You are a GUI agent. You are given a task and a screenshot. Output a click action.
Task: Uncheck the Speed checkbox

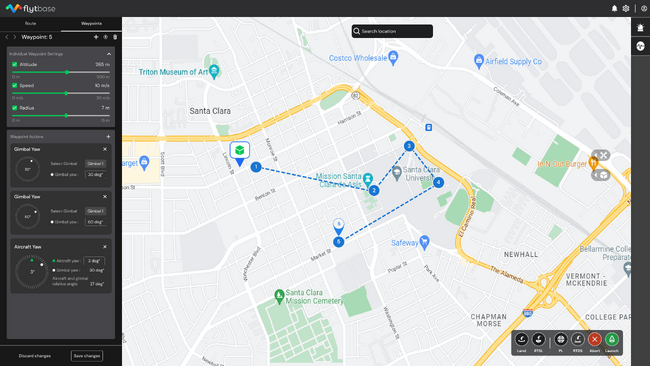[15, 85]
